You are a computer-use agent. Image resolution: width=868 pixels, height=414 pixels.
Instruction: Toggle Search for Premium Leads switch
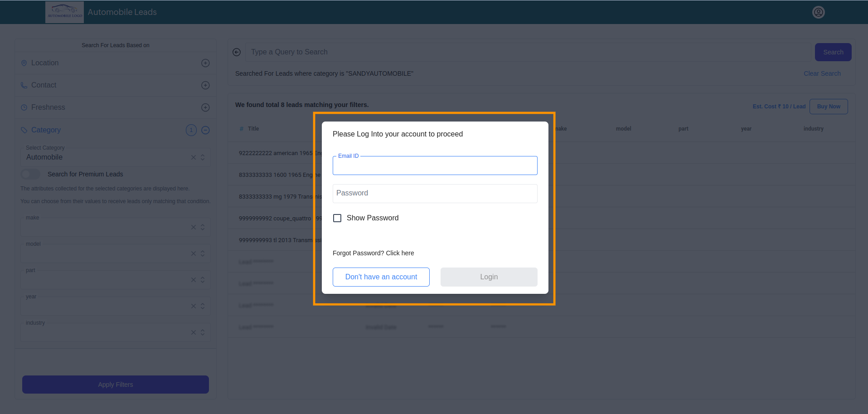[x=30, y=174]
